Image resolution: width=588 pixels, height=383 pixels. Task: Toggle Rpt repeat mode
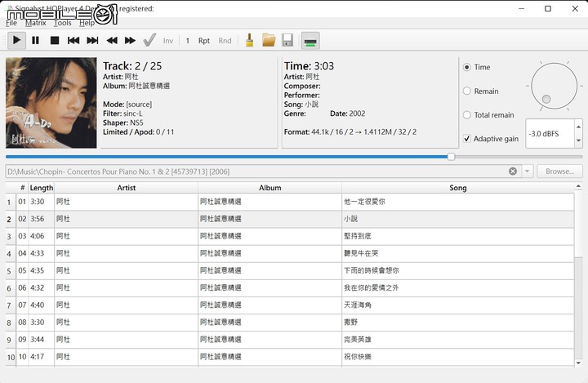coord(204,41)
